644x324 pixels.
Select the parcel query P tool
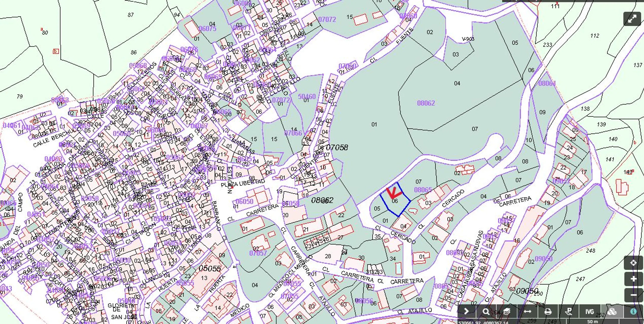point(569,311)
